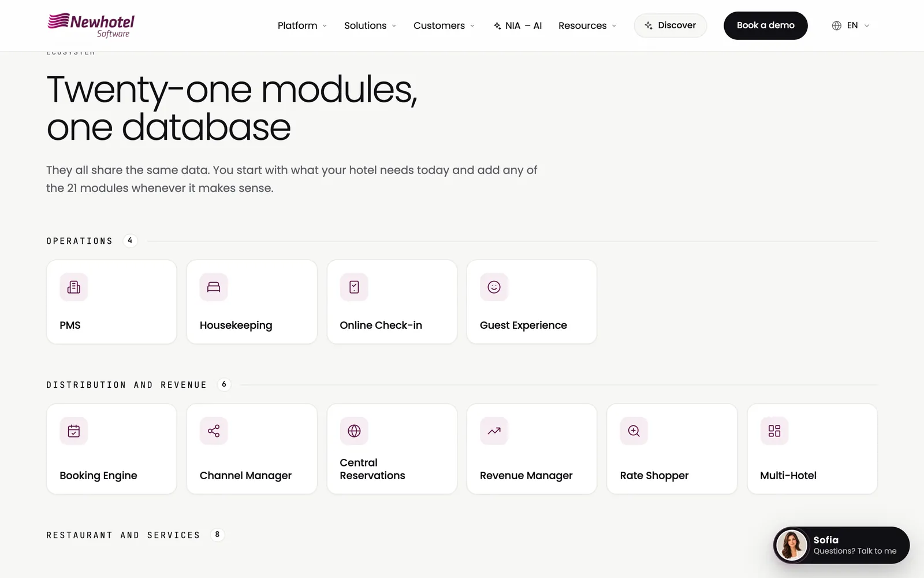Click the PMS module icon
The image size is (924, 578).
[74, 287]
